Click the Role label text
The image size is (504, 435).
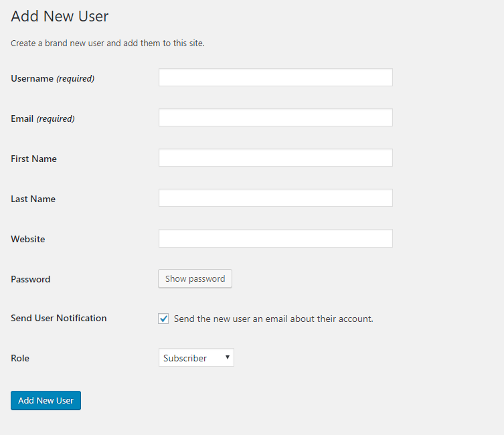tap(20, 358)
